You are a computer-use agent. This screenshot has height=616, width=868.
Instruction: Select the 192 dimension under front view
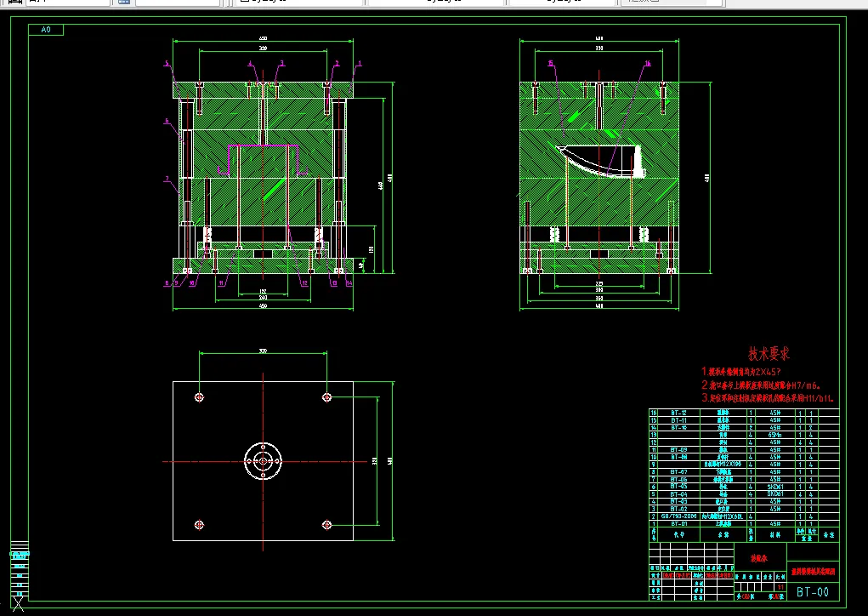tap(263, 291)
